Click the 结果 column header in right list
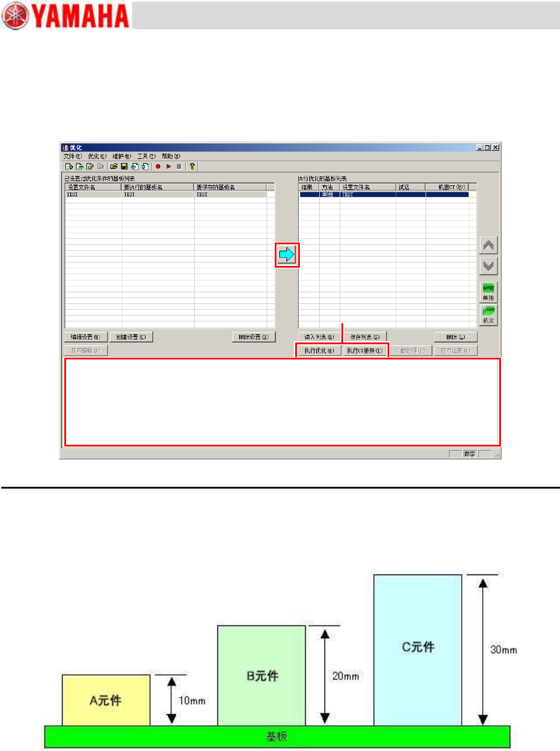 [309, 187]
